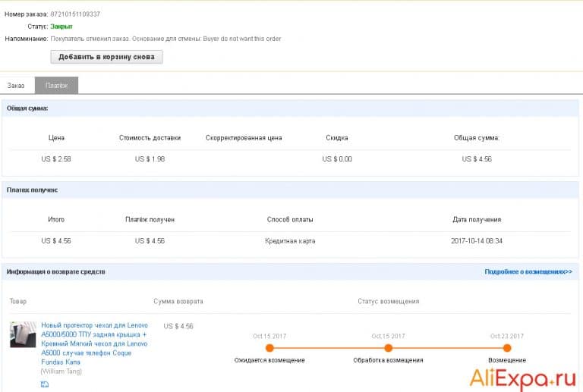Click the 'Добавить в корзину снова' button
Image resolution: width=583 pixels, height=392 pixels.
point(107,57)
